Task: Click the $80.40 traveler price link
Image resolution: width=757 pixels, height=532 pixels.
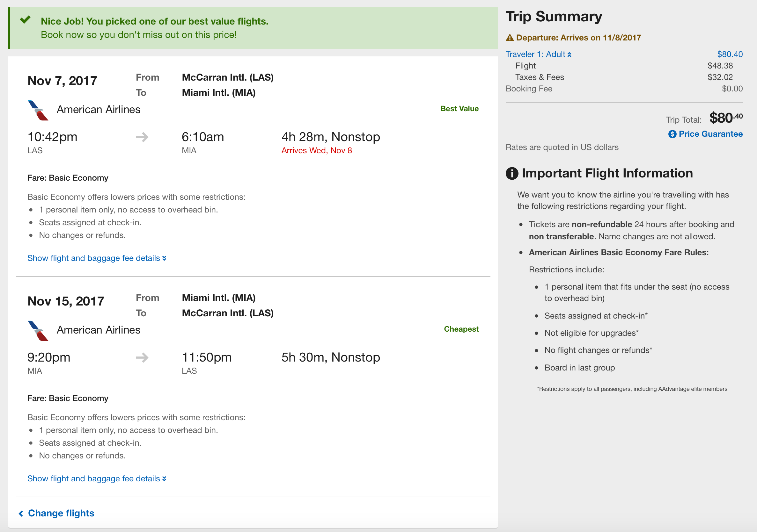Action: 730,54
